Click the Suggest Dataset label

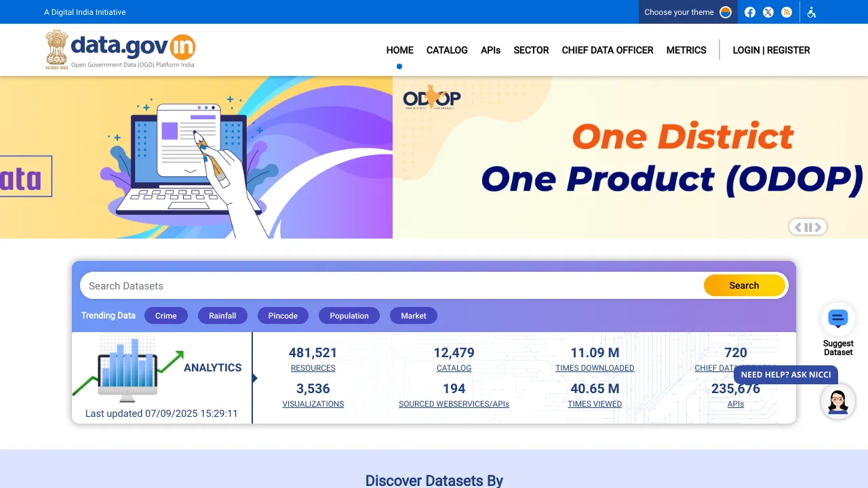(838, 348)
